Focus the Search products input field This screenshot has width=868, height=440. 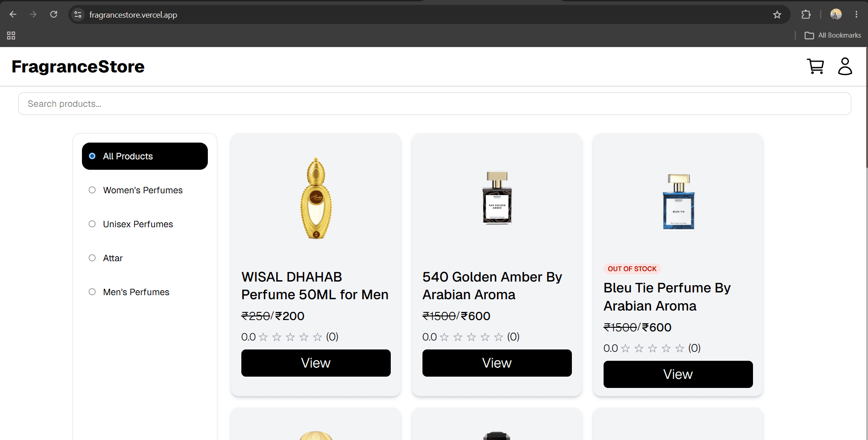(x=435, y=104)
